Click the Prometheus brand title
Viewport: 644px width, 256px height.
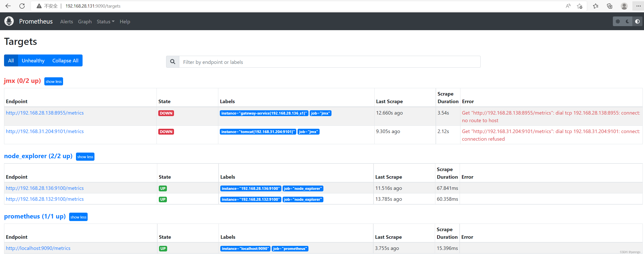pos(36,22)
